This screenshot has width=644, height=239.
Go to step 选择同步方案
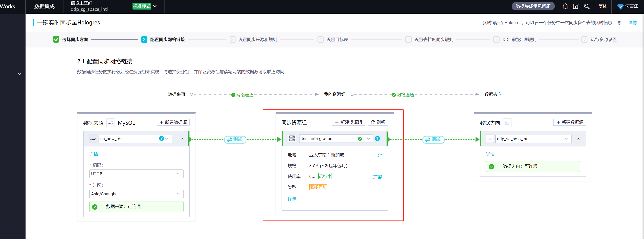tap(75, 40)
